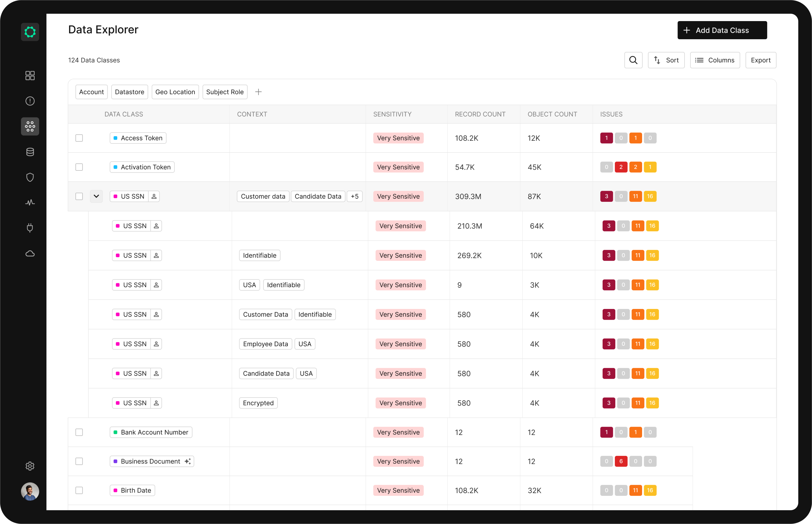
Task: Click the Very Sensitive badge for Activation Token
Action: pos(398,167)
